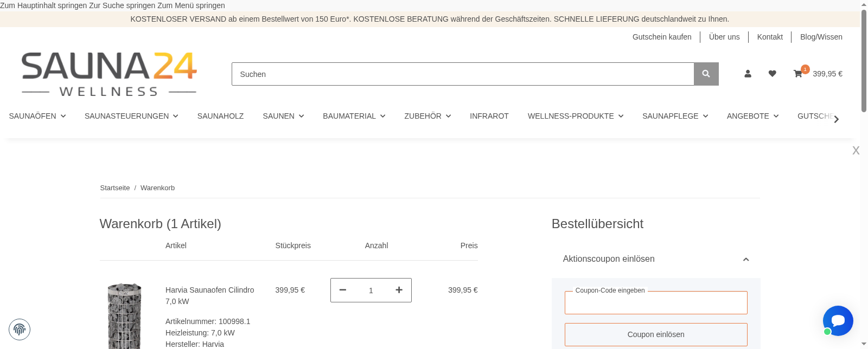Decrease quantity with the minus button
Image resolution: width=868 pixels, height=349 pixels.
[343, 290]
